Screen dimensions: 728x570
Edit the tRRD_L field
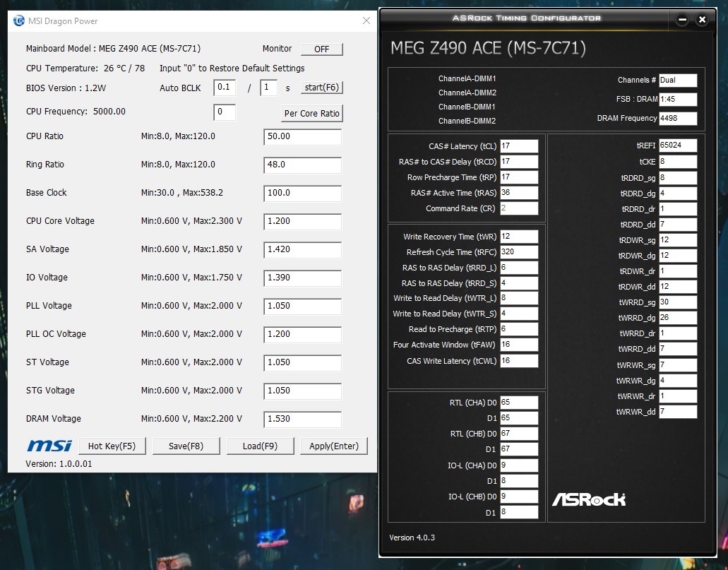[x=519, y=268]
